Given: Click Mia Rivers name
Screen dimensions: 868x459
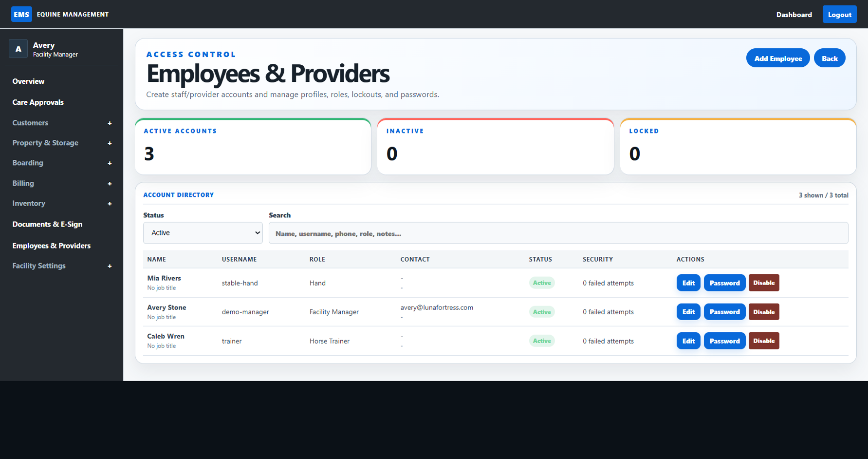Looking at the screenshot, I should [164, 278].
